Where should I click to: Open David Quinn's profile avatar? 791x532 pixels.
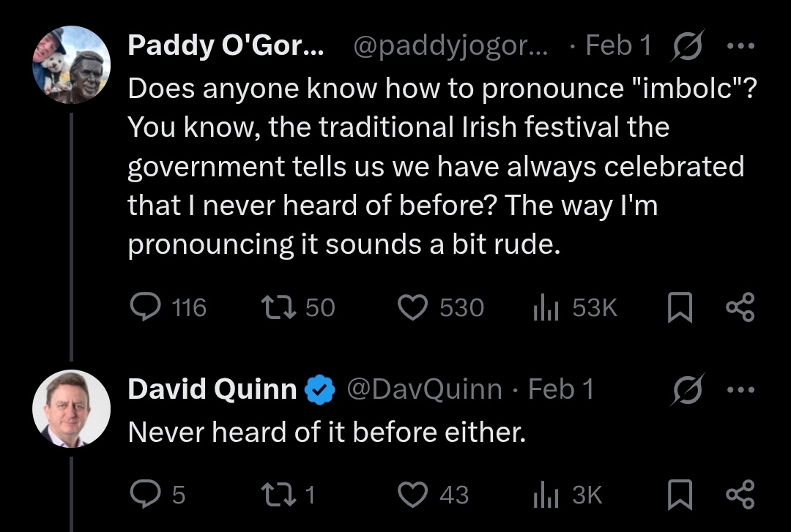pos(71,408)
